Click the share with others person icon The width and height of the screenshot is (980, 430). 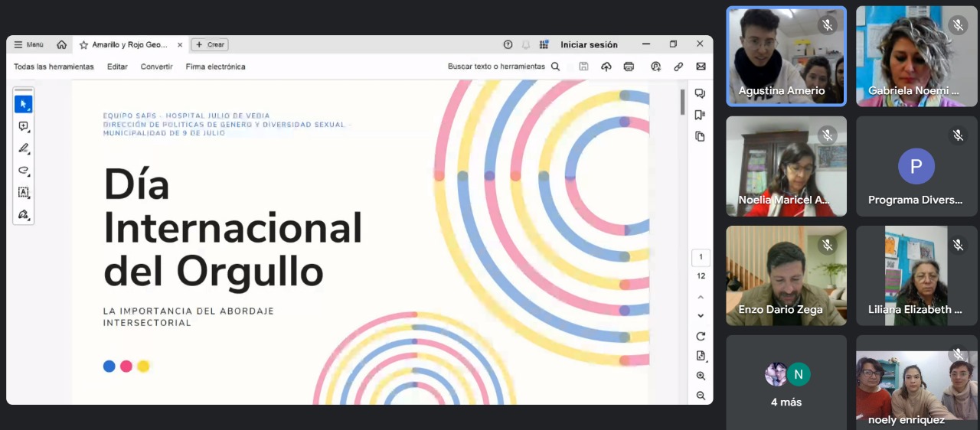656,67
